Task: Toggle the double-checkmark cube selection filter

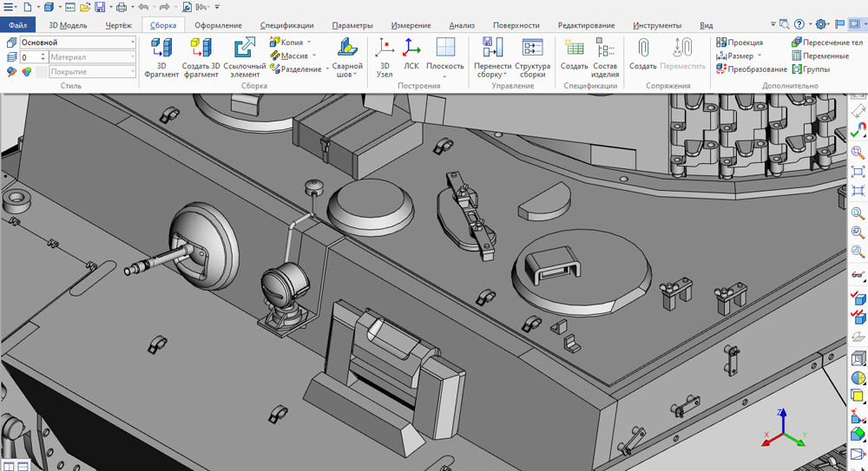Action: pos(858,317)
